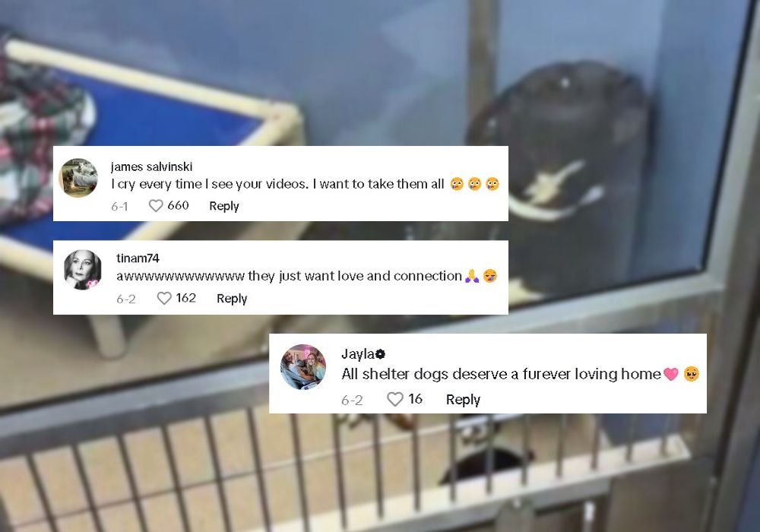Click the crying emojis in james's comment
Image resolution: width=760 pixels, height=532 pixels.
point(474,184)
